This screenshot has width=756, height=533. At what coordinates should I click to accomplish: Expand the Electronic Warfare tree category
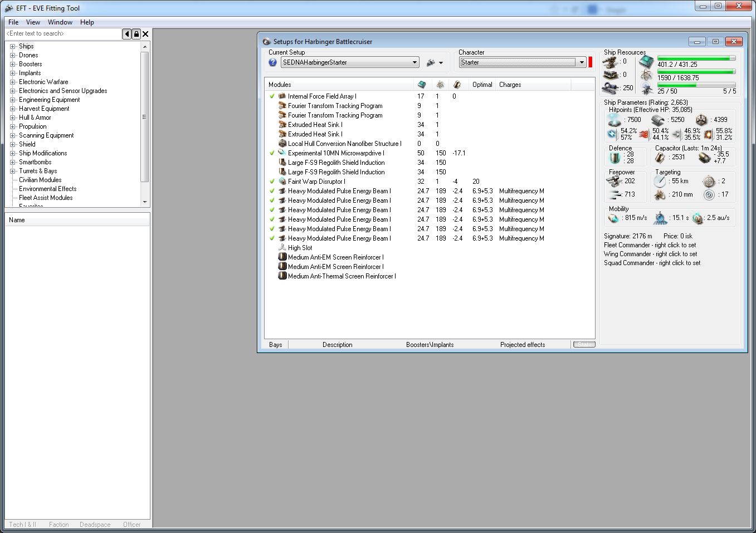coord(13,82)
